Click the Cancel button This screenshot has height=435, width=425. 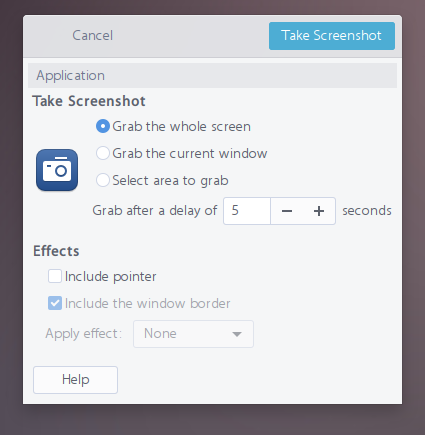(93, 36)
